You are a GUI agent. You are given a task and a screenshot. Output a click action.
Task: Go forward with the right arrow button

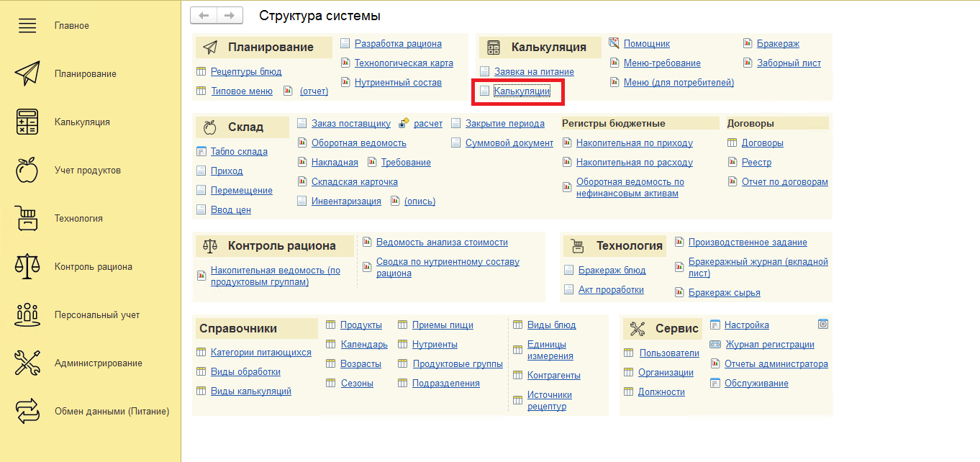pos(230,15)
